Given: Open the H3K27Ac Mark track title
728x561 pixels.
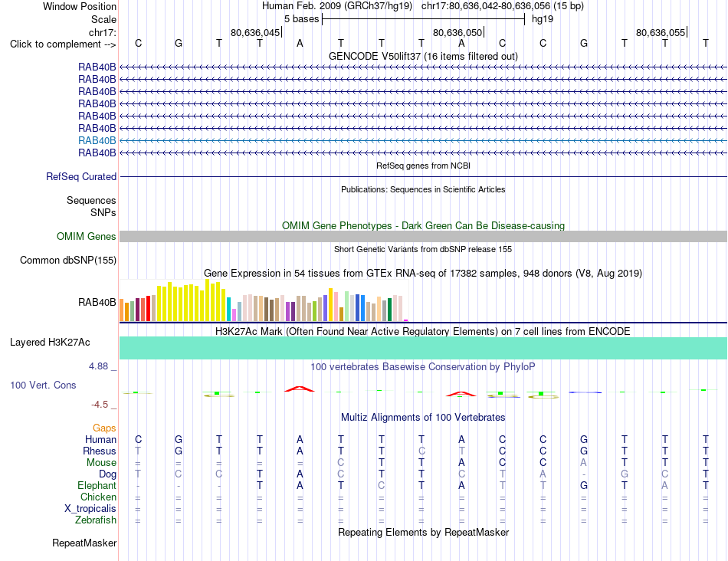Looking at the screenshot, I should (423, 332).
